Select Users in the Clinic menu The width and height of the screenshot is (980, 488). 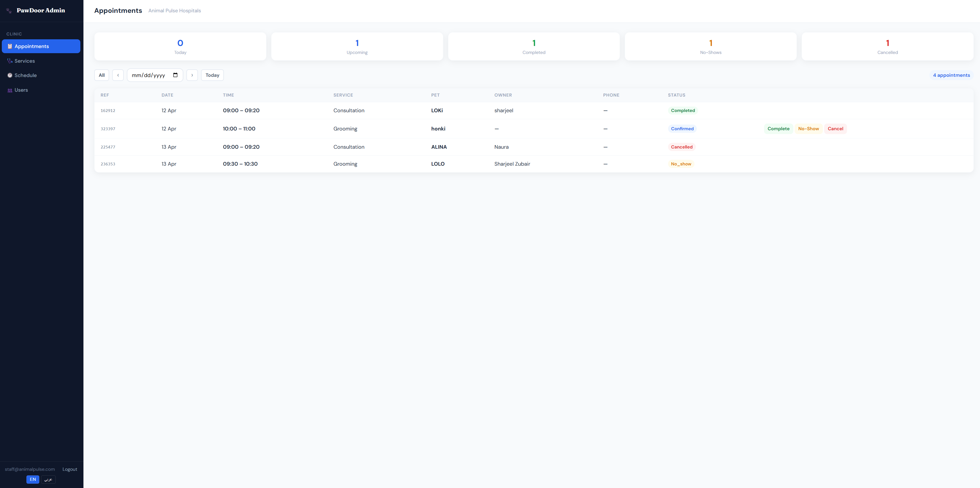point(21,90)
